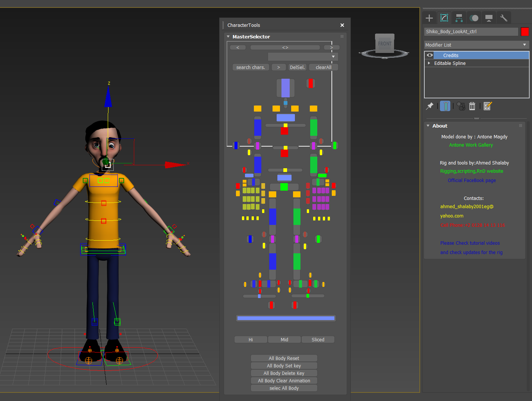Open the Create command panel tab
The width and height of the screenshot is (532, 401).
(429, 18)
